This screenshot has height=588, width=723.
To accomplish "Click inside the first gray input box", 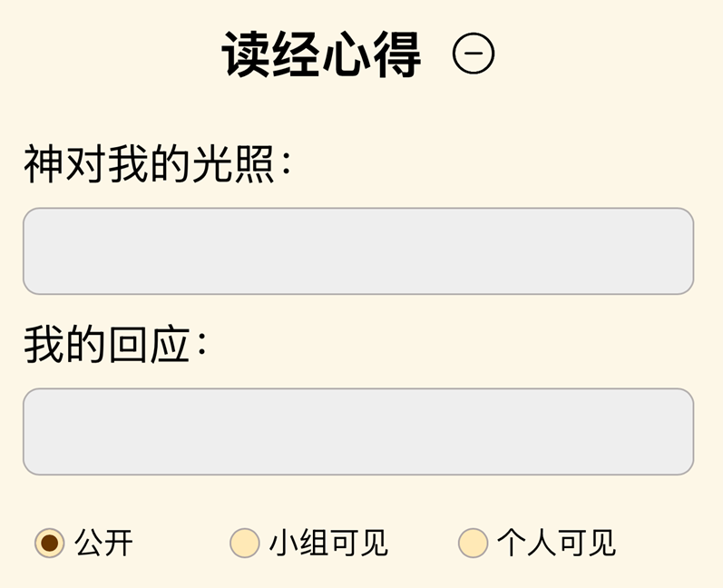I will (x=358, y=251).
